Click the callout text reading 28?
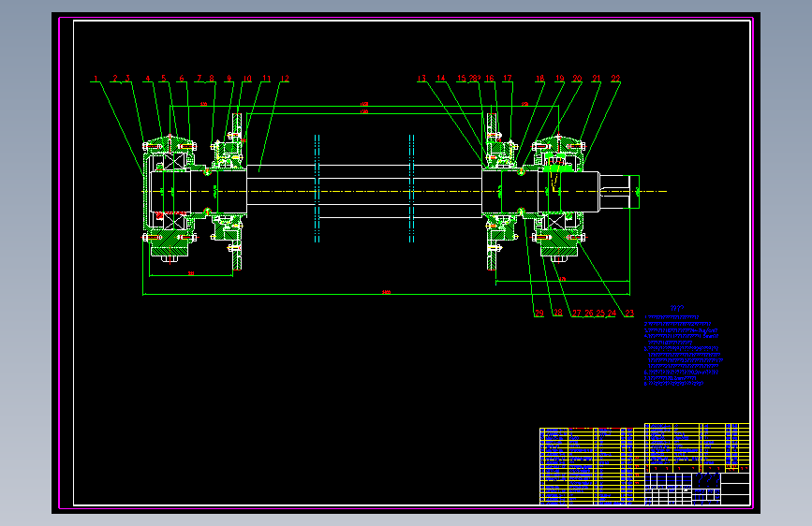This screenshot has height=526, width=812. (x=475, y=79)
